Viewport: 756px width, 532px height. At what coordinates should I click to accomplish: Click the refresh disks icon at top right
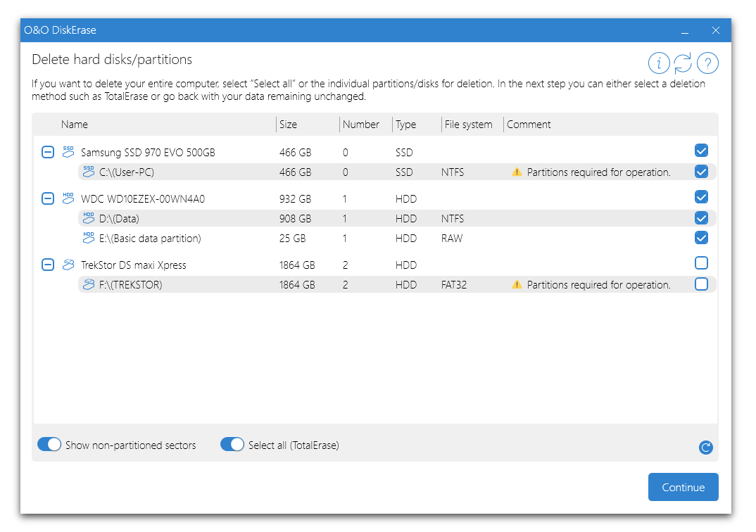pyautogui.click(x=683, y=63)
